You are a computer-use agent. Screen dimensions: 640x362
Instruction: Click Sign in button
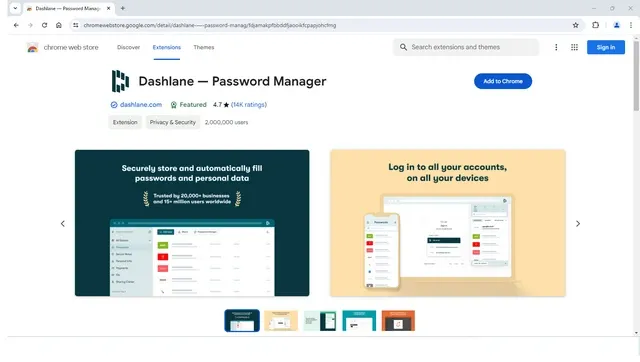[x=606, y=47]
